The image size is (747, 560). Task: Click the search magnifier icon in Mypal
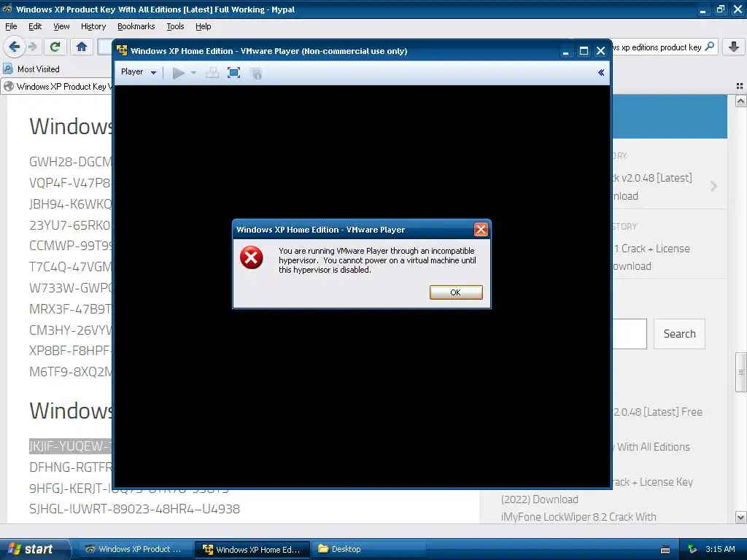coord(709,47)
